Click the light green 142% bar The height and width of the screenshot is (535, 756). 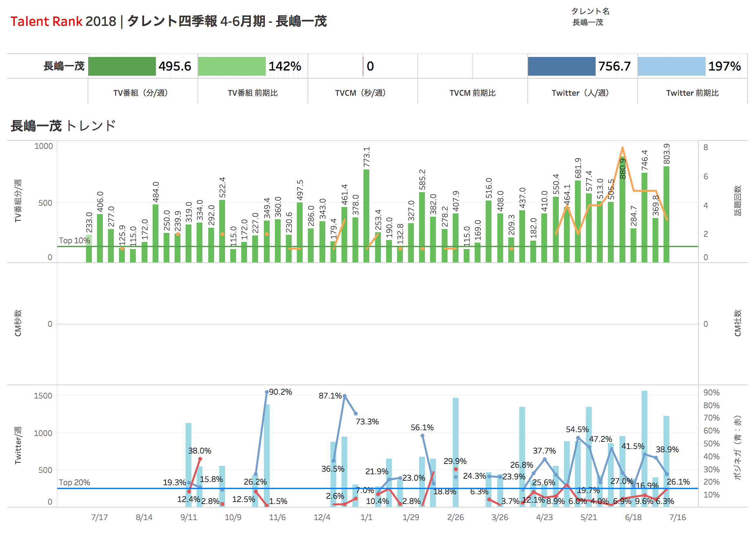tap(232, 66)
